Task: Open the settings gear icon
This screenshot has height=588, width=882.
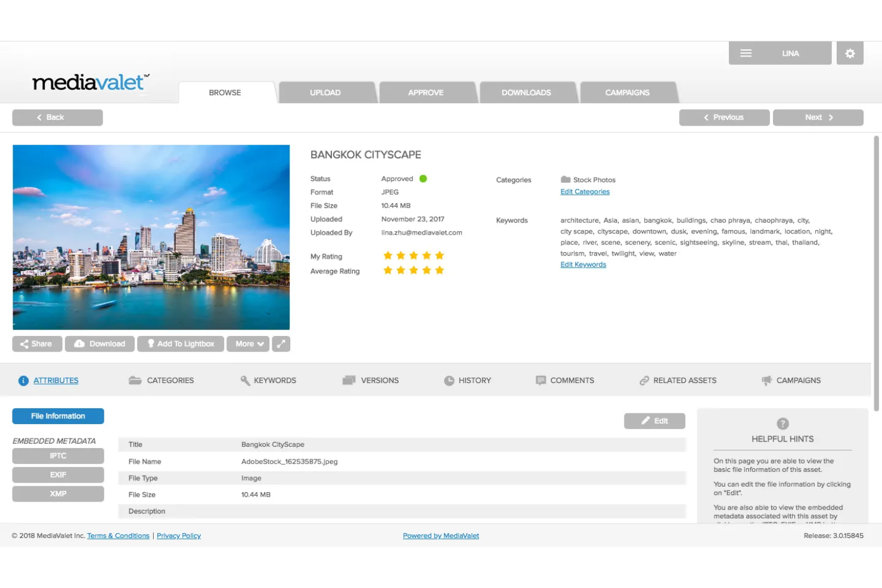Action: pyautogui.click(x=850, y=54)
